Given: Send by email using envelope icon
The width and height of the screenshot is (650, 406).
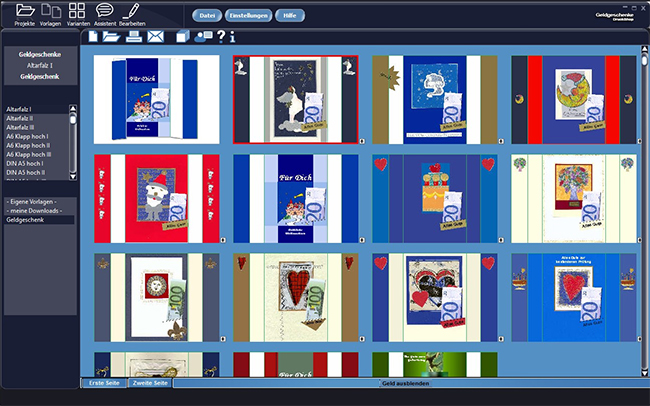Looking at the screenshot, I should click(x=156, y=37).
